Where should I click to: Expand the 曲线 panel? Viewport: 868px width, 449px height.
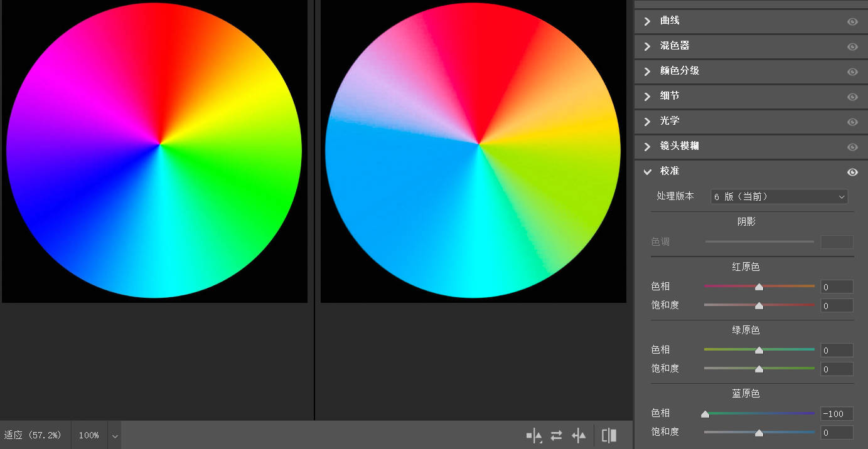click(x=648, y=21)
